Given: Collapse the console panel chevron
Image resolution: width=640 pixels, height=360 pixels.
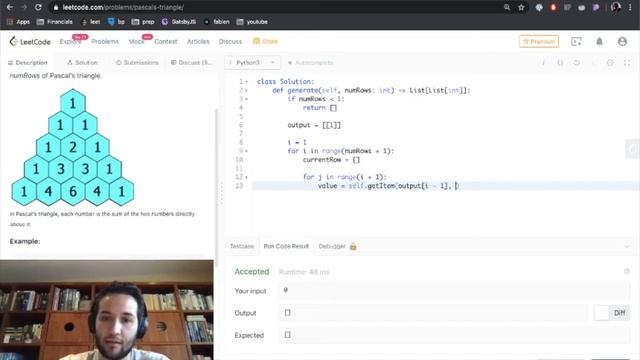Looking at the screenshot, I should (627, 246).
